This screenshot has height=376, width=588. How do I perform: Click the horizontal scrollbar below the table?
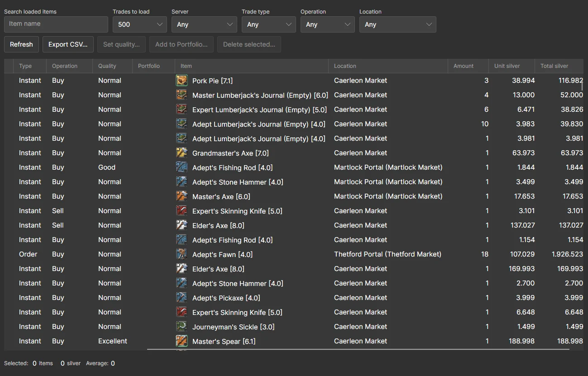359,349
